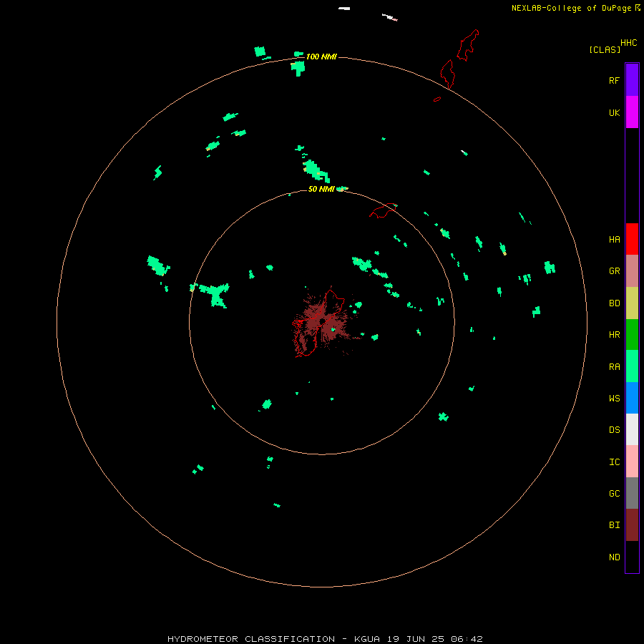This screenshot has height=644, width=644.
Task: Click the HR legend label
Action: pyautogui.click(x=614, y=335)
